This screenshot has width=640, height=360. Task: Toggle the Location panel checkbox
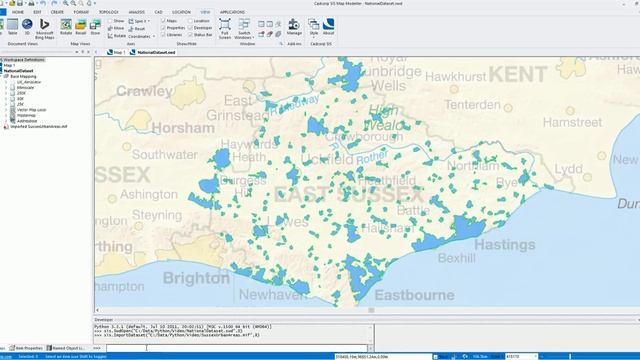click(190, 21)
